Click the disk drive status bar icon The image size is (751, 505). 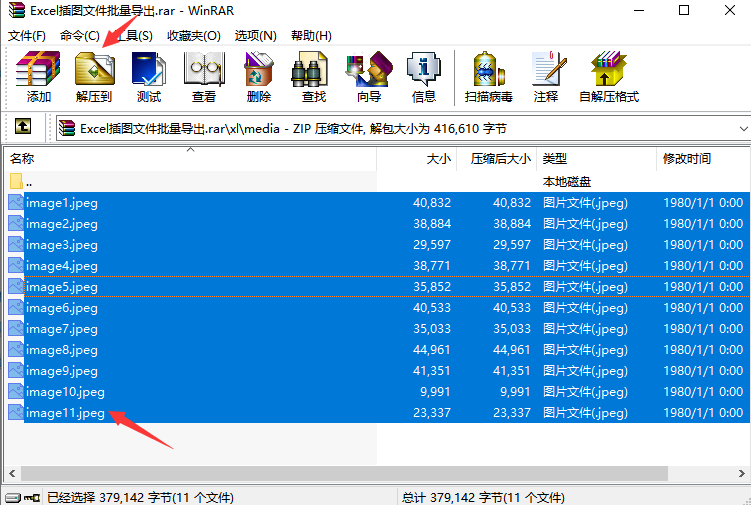pyautogui.click(x=13, y=498)
